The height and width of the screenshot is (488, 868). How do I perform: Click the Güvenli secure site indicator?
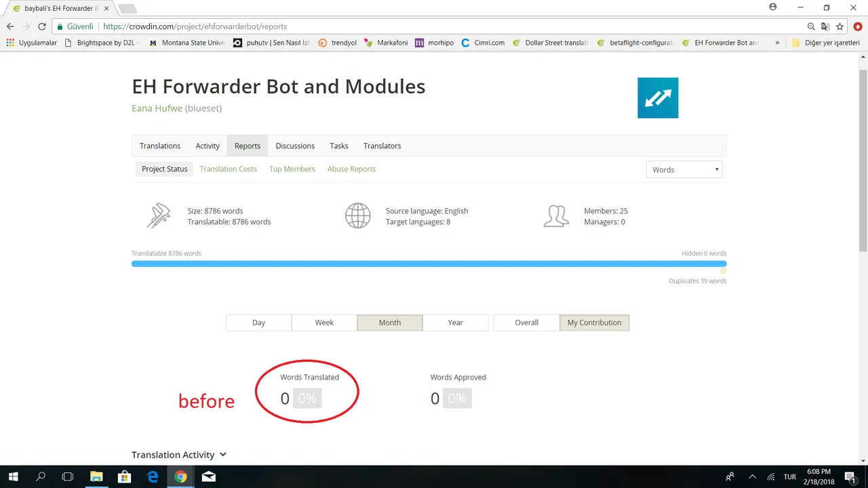[75, 26]
